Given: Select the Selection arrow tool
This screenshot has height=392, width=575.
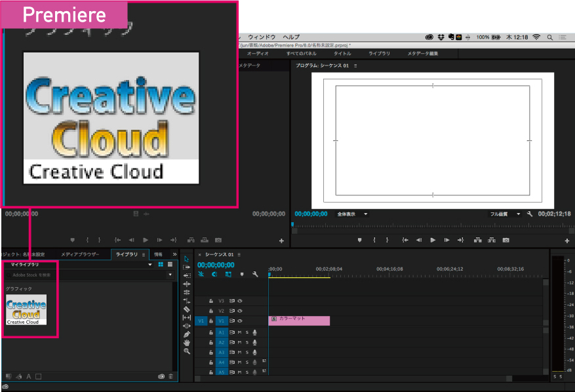Looking at the screenshot, I should tap(186, 259).
